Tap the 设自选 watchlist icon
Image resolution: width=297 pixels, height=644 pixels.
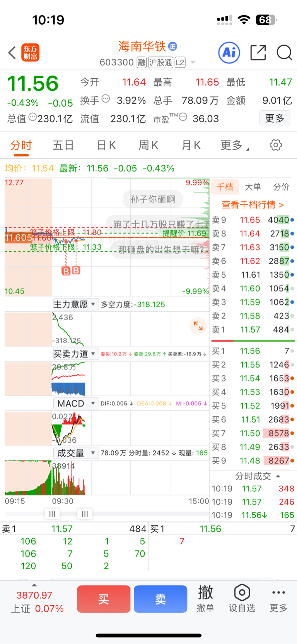(242, 599)
